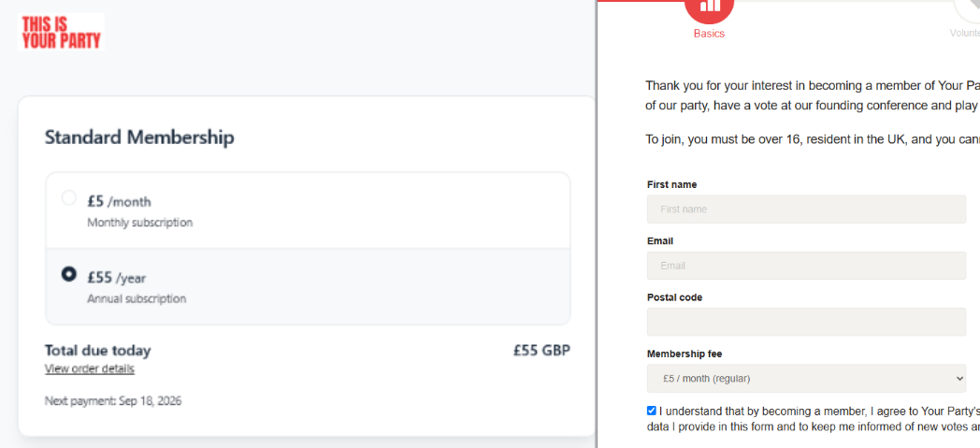Click the 'Next payment: Sep 18, 2026' text

tap(113, 401)
